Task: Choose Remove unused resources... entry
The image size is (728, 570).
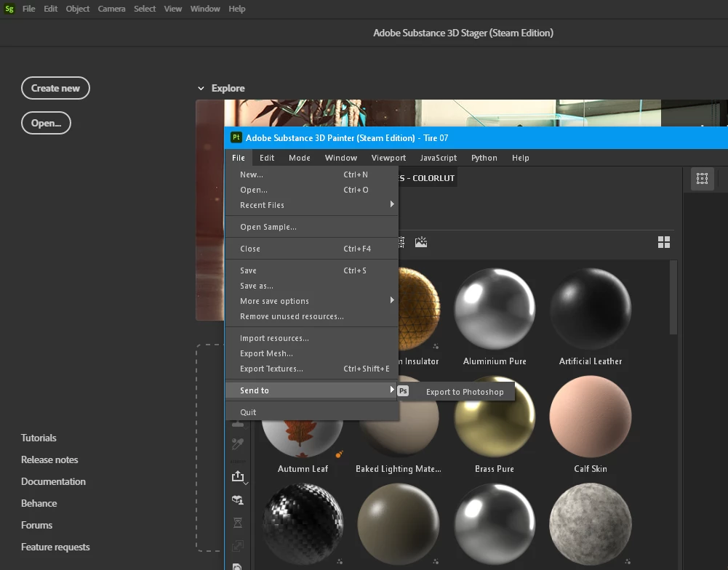Action: pyautogui.click(x=311, y=316)
